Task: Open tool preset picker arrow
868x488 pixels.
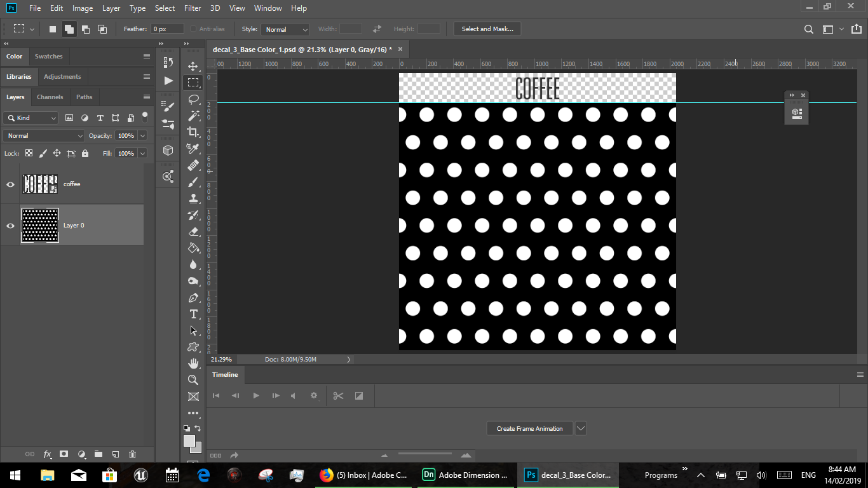Action: click(33, 29)
